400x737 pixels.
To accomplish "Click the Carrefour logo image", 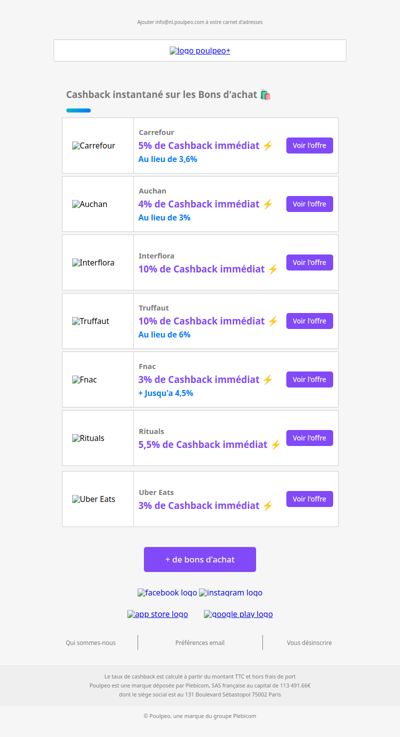I will coord(94,146).
